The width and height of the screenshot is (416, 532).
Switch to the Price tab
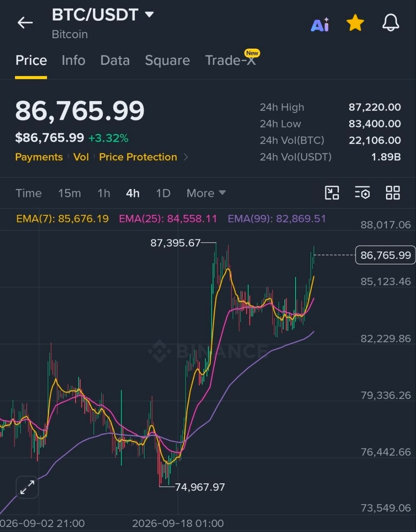point(31,61)
